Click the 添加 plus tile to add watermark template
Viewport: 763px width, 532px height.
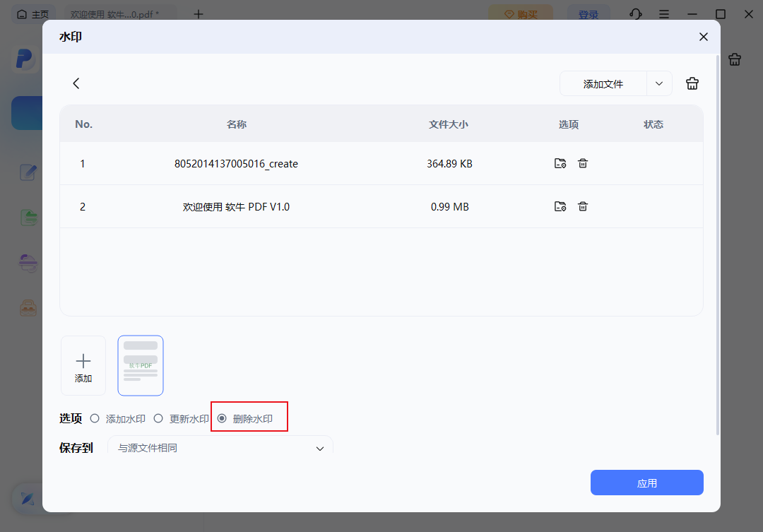(x=83, y=365)
